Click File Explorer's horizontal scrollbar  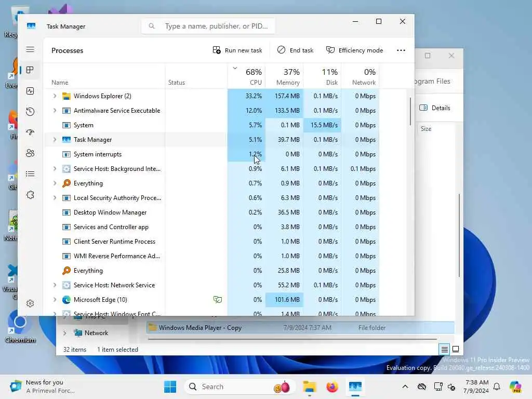coord(292,339)
